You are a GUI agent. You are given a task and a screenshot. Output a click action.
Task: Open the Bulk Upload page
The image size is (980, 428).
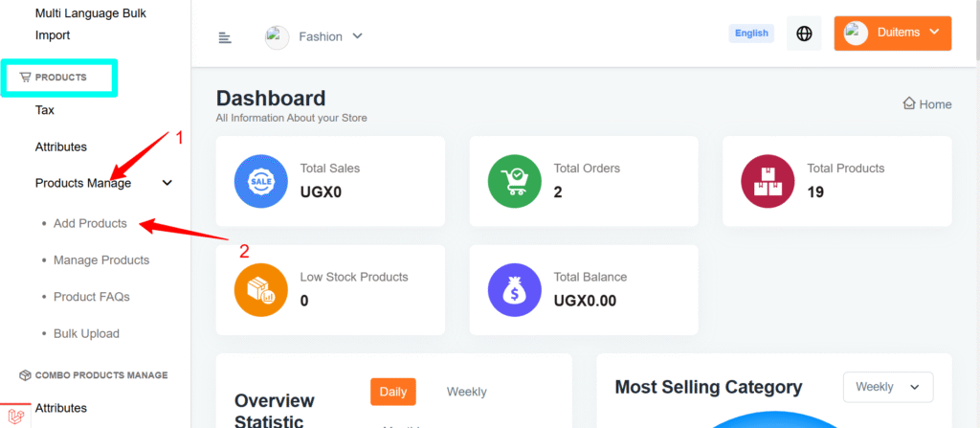(86, 333)
